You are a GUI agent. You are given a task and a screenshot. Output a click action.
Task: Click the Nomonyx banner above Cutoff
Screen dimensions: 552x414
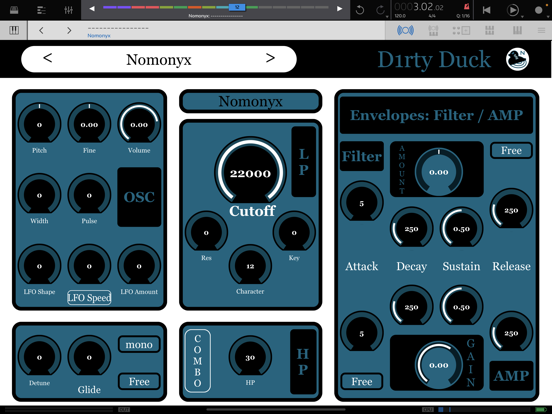(250, 101)
